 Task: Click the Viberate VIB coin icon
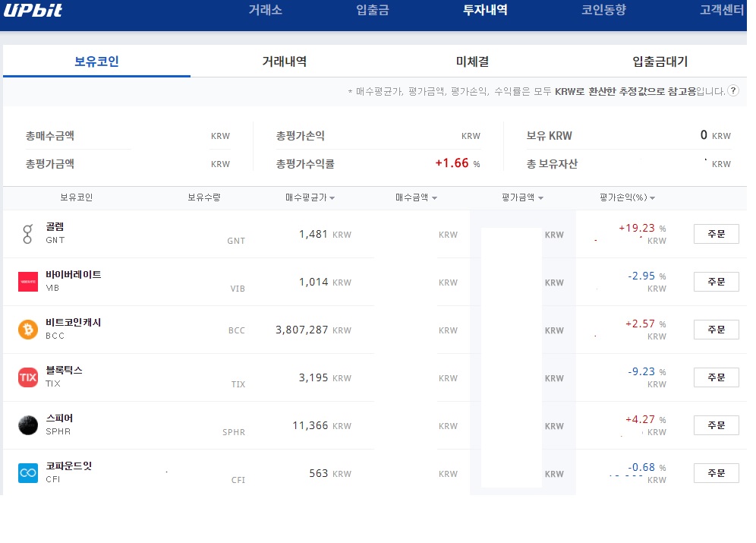28,282
